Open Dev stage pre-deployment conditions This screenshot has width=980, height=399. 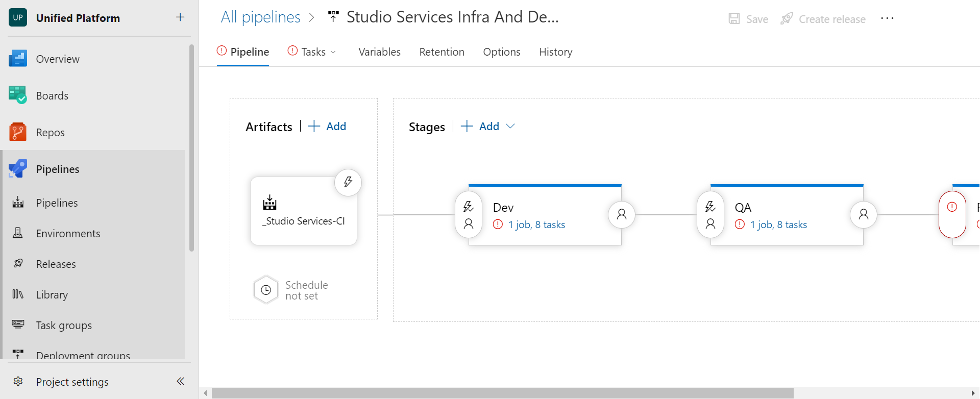(469, 215)
